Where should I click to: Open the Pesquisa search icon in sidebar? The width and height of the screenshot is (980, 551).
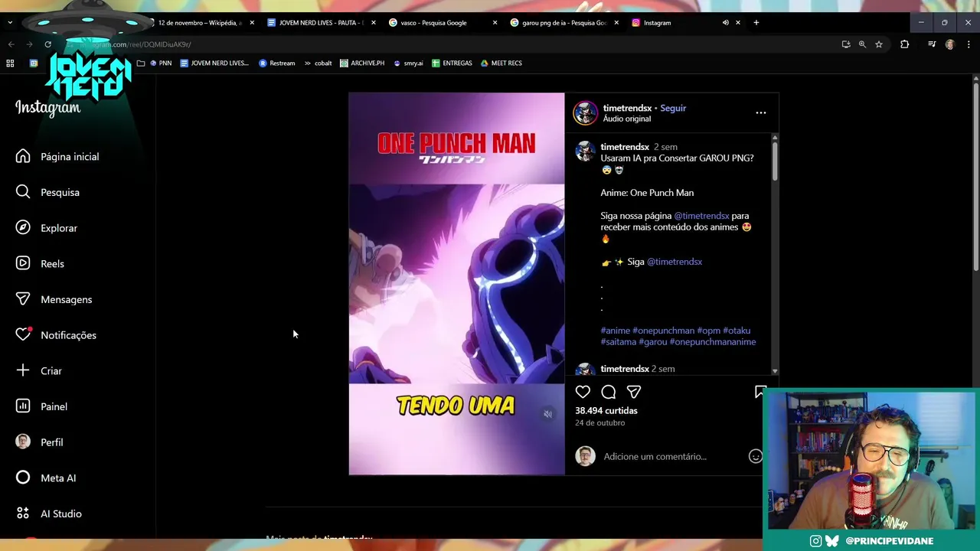click(23, 192)
